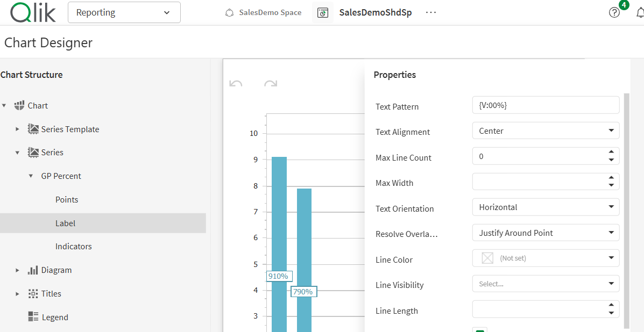Click the SalesDemo Space icon
This screenshot has height=332, width=644.
pos(230,13)
